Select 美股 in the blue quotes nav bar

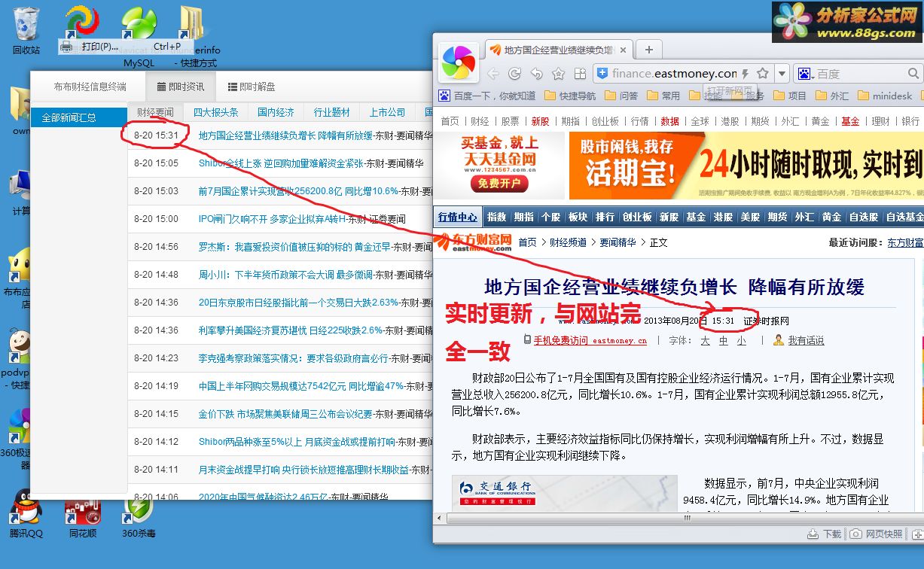pyautogui.click(x=750, y=217)
